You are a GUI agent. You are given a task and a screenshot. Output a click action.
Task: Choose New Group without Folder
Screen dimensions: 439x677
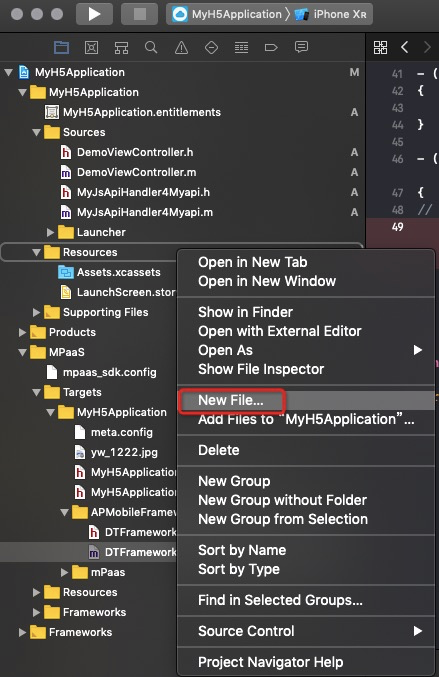pyautogui.click(x=306, y=500)
